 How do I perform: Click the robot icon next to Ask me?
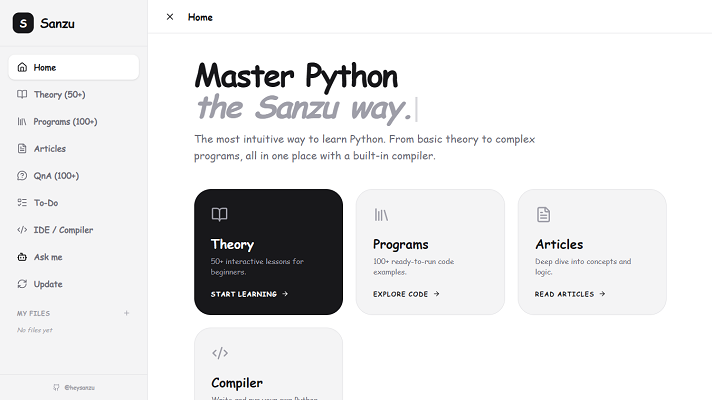[22, 257]
